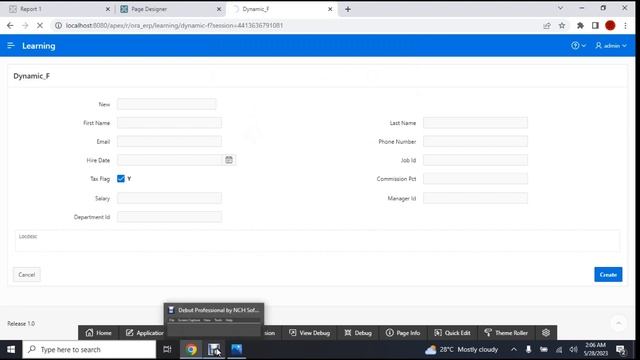Activate Quick Edit in developer toolbar

pos(452,333)
